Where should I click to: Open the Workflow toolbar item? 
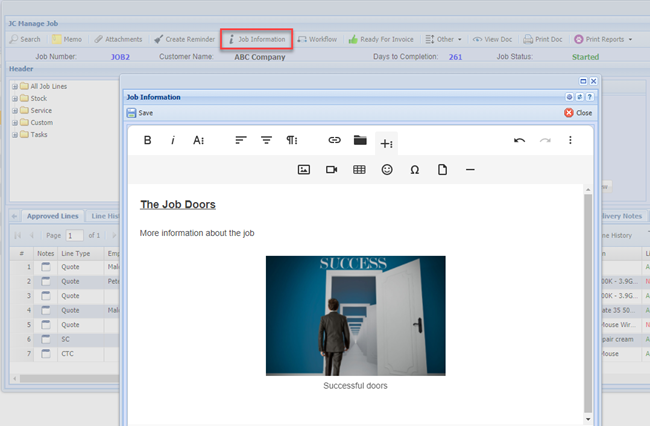[317, 39]
